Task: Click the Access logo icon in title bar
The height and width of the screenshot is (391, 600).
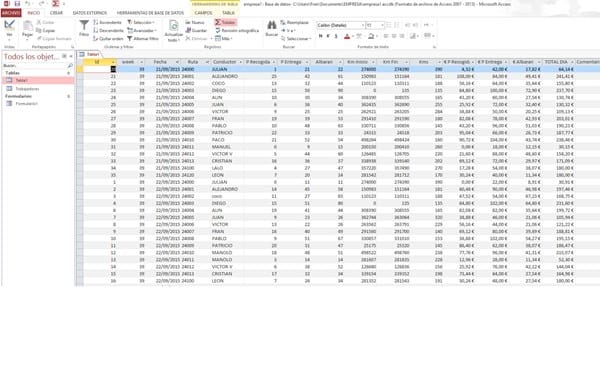Action: pyautogui.click(x=7, y=4)
